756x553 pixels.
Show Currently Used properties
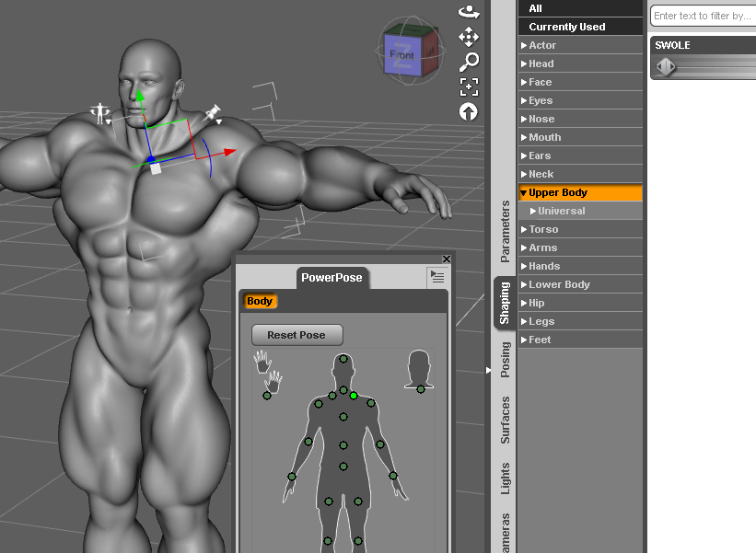[580, 27]
